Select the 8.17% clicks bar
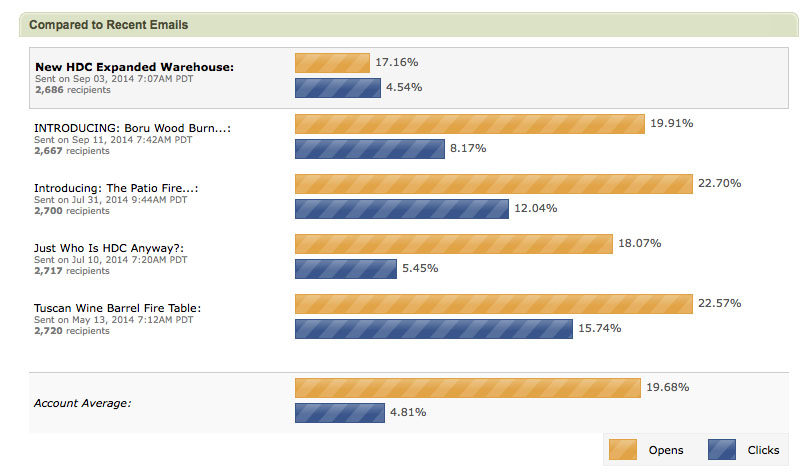The height and width of the screenshot is (473, 806). (369, 149)
